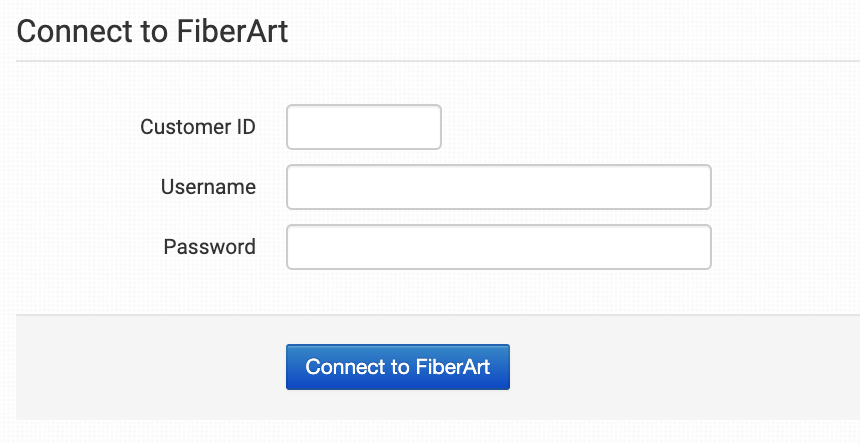Select the Password input field
The height and width of the screenshot is (444, 860).
[498, 247]
